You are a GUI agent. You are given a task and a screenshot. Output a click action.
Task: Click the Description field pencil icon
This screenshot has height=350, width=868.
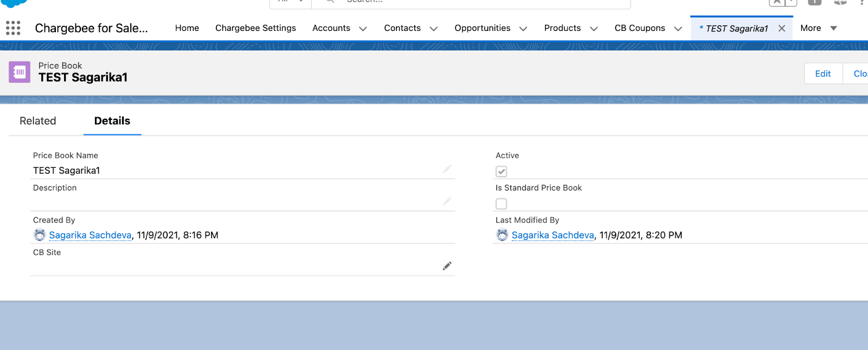(446, 201)
